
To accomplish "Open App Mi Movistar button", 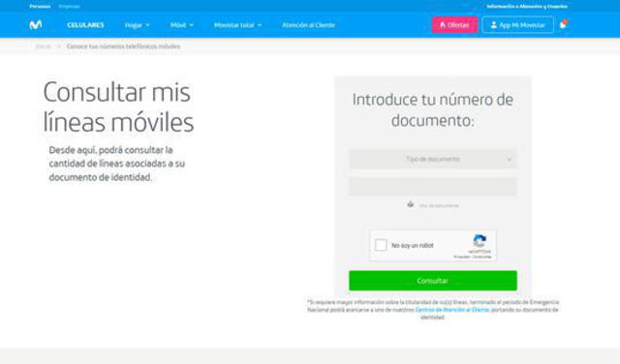I will [517, 25].
